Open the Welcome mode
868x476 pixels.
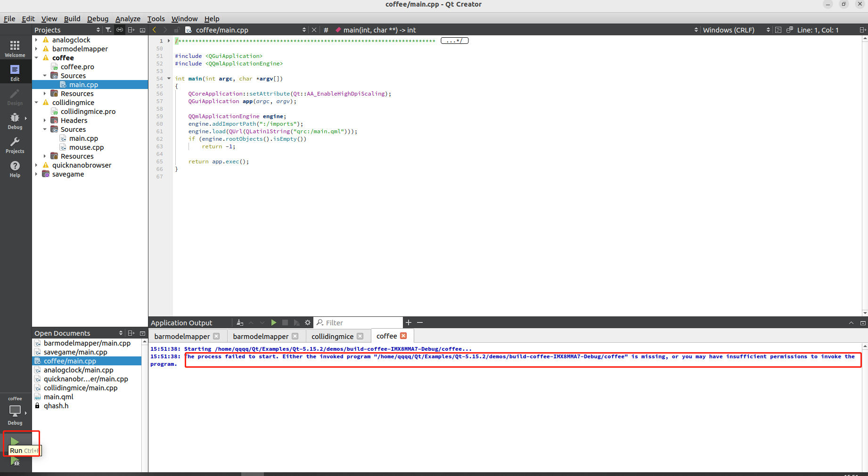15,48
